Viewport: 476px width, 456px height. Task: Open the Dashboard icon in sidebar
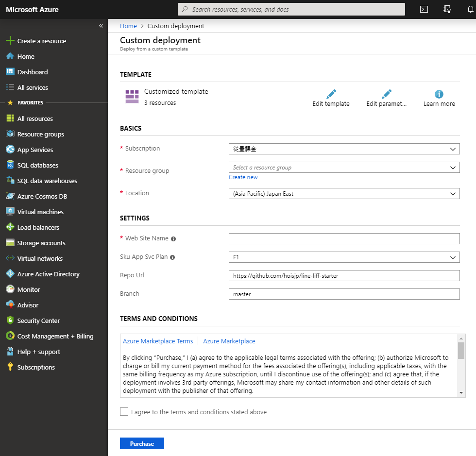click(10, 72)
